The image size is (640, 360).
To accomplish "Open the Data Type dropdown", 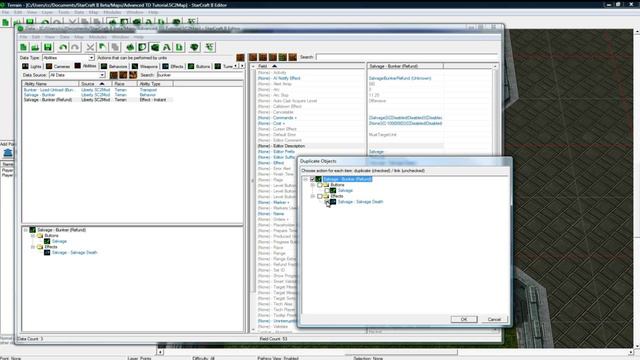I will 91,58.
